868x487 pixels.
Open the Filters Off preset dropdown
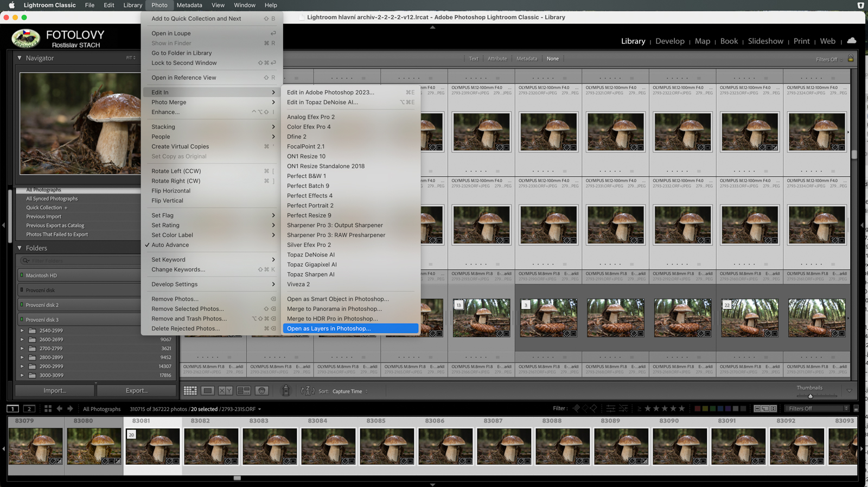(x=817, y=408)
